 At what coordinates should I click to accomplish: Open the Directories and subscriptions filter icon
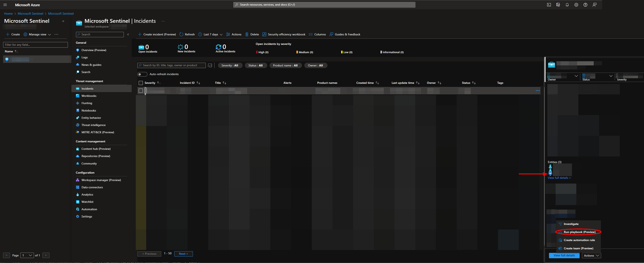[558, 5]
